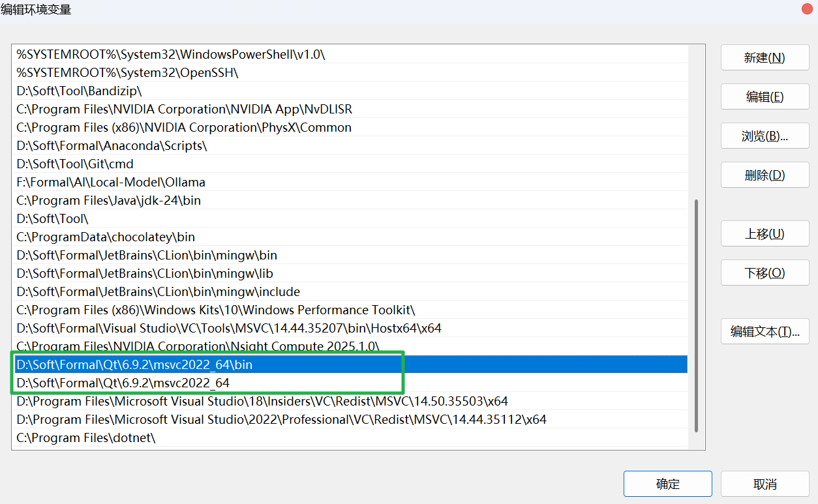This screenshot has width=818, height=504.
Task: Open 编辑文本(T) mode
Action: (x=765, y=331)
